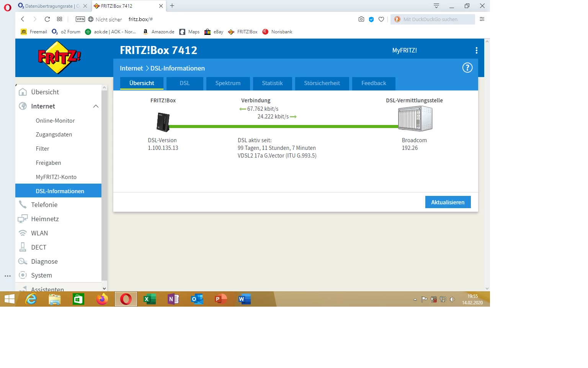Toggle the VPN badge in address bar
The image size is (588, 368).
coord(80,19)
